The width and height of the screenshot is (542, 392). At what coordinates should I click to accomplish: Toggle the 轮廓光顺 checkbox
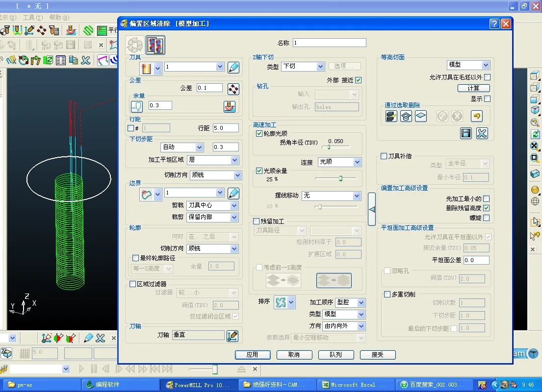pyautogui.click(x=259, y=133)
